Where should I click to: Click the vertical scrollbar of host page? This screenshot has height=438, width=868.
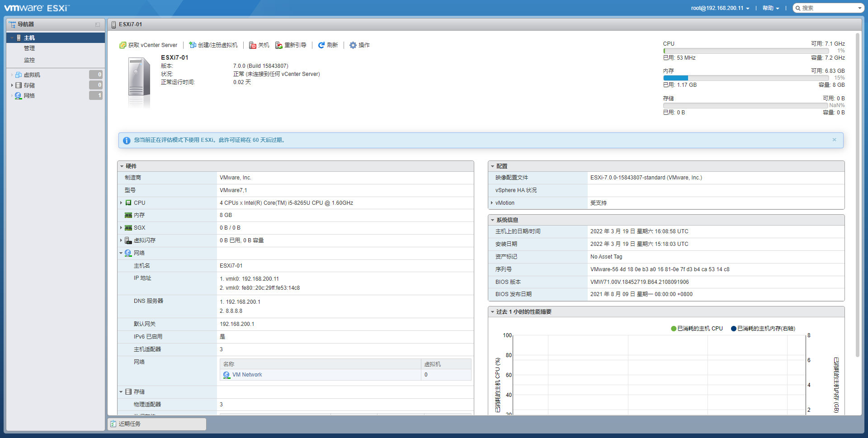858,195
